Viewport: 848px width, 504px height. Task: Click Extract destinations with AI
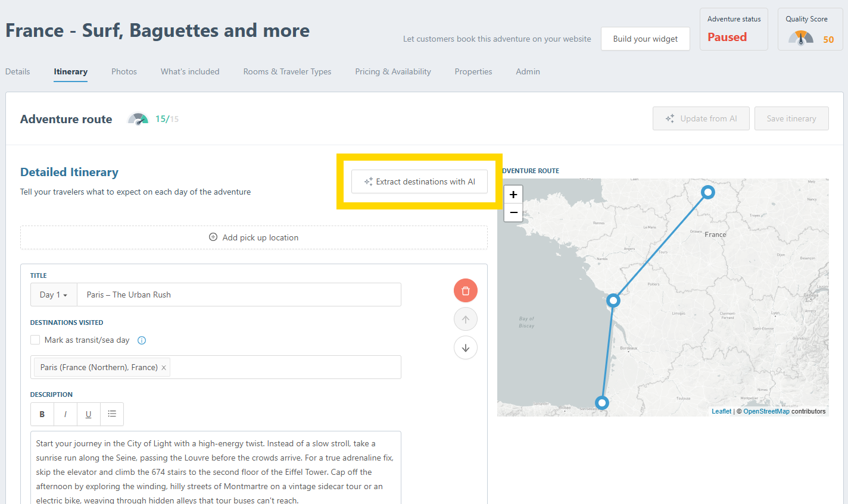click(420, 181)
